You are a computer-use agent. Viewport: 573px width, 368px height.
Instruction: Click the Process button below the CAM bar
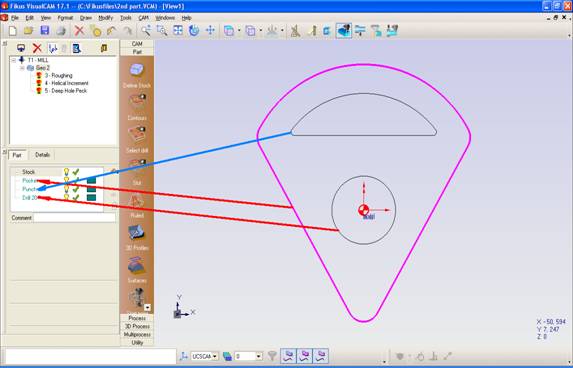coord(137,318)
